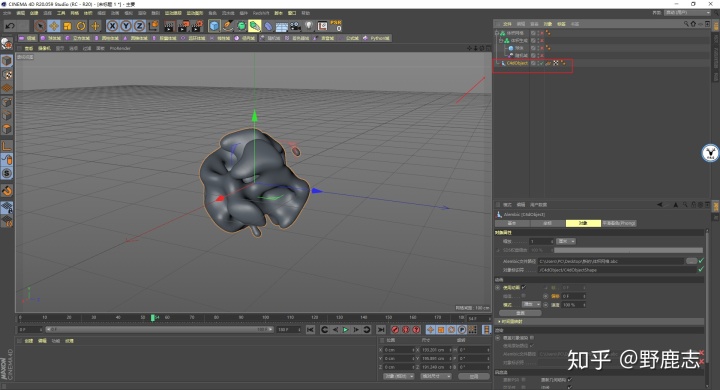Select the Live Selection tool
The image size is (720, 390).
[40, 26]
